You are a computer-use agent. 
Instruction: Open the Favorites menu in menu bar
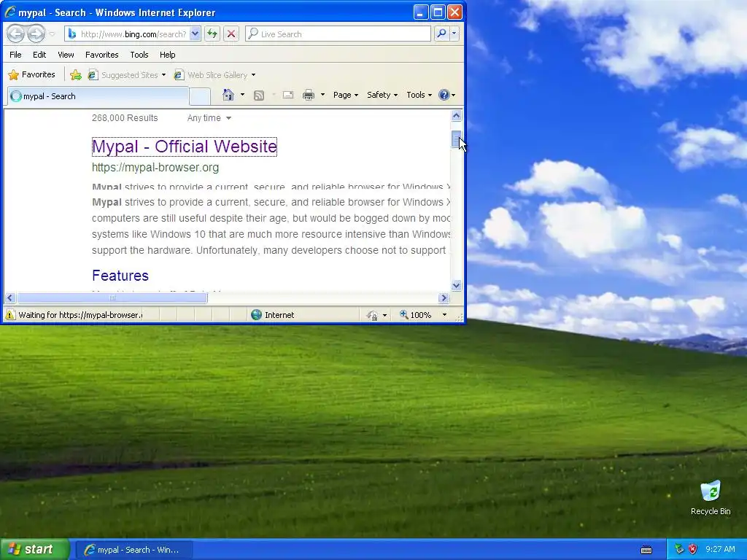[102, 55]
